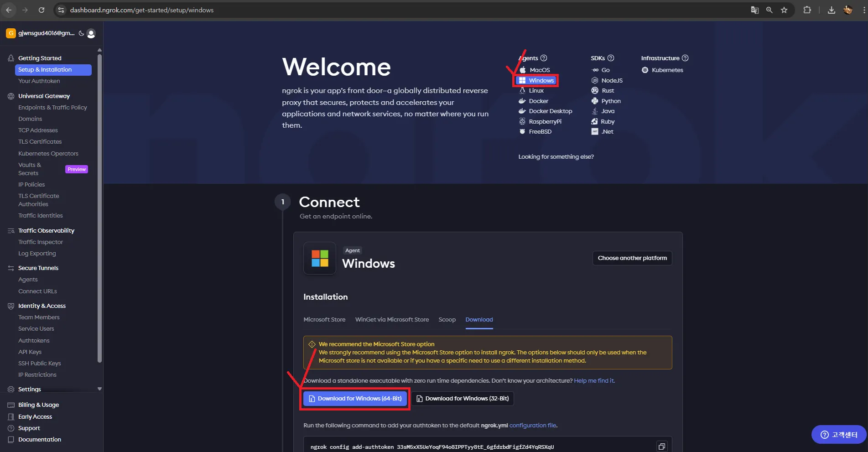Reload the page with refresh icon

(x=42, y=10)
